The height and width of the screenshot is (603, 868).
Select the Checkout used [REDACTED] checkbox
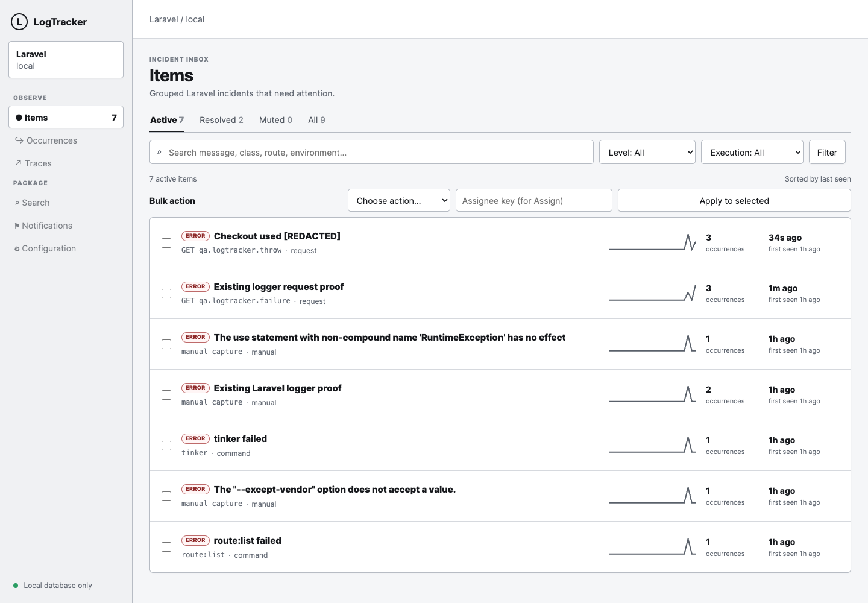tap(166, 243)
